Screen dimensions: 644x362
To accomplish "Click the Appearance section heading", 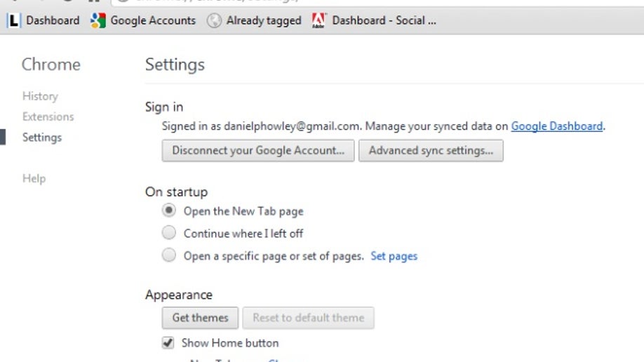I will click(x=179, y=295).
